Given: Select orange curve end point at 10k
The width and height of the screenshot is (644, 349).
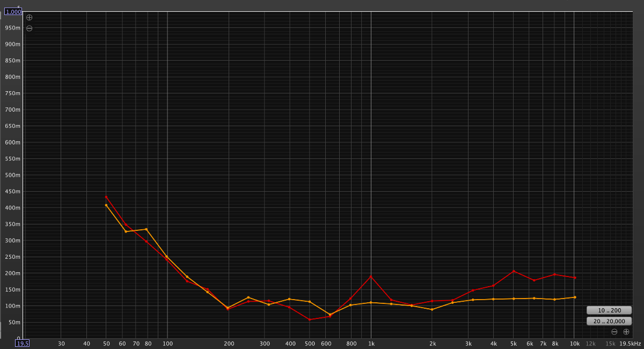Looking at the screenshot, I should [x=575, y=297].
